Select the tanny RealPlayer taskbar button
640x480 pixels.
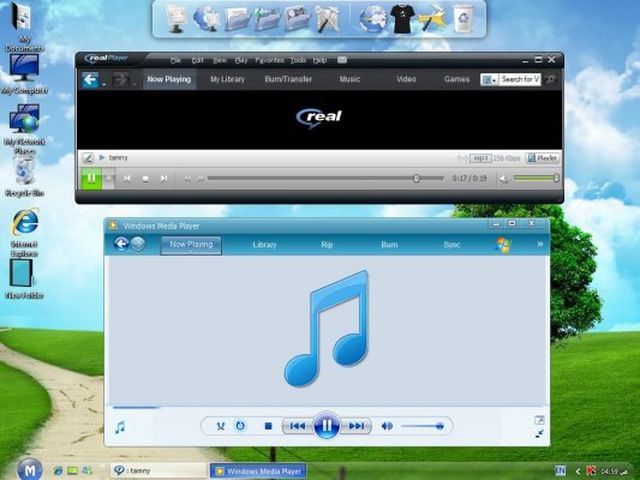(159, 471)
